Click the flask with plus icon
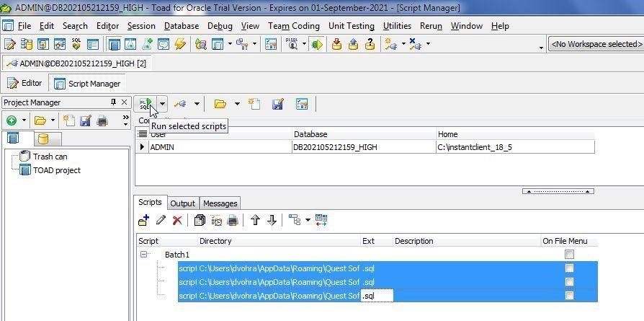Screen dimensions: 644x321 (147, 44)
